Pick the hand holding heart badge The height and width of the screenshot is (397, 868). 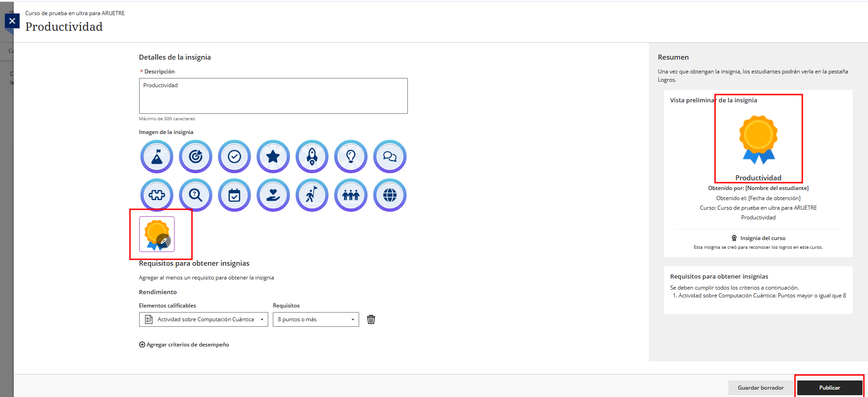[273, 196]
